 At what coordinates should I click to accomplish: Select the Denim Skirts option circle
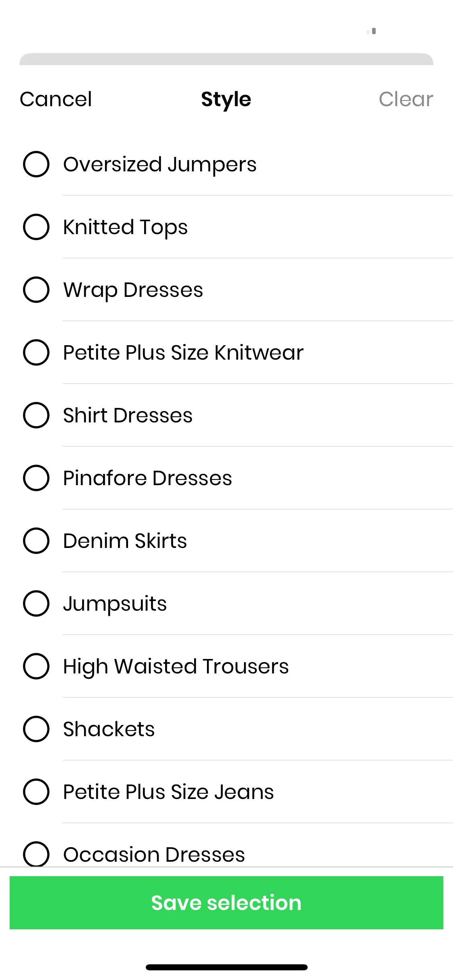click(36, 541)
